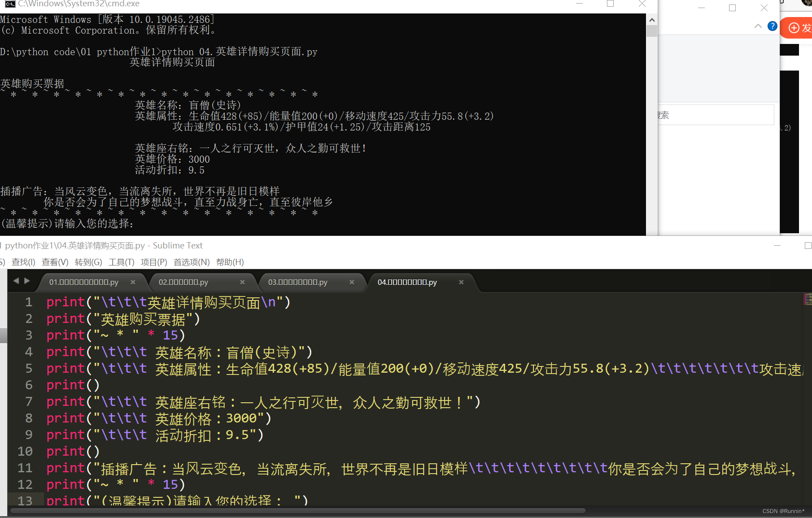Click the cmd output line 英雄名称：盲僧(史诗)

click(x=188, y=105)
